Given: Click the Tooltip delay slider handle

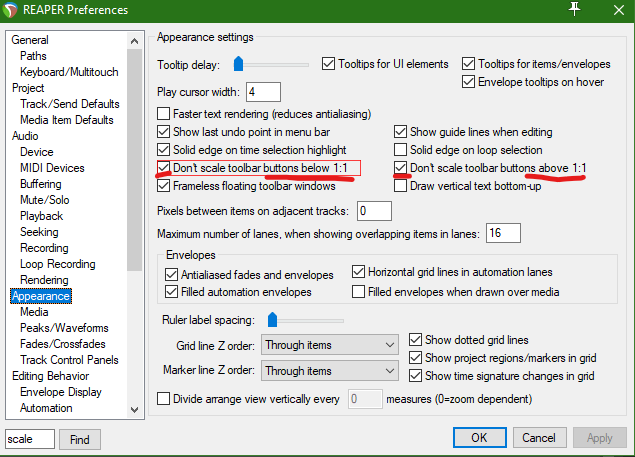Looking at the screenshot, I should (x=238, y=64).
